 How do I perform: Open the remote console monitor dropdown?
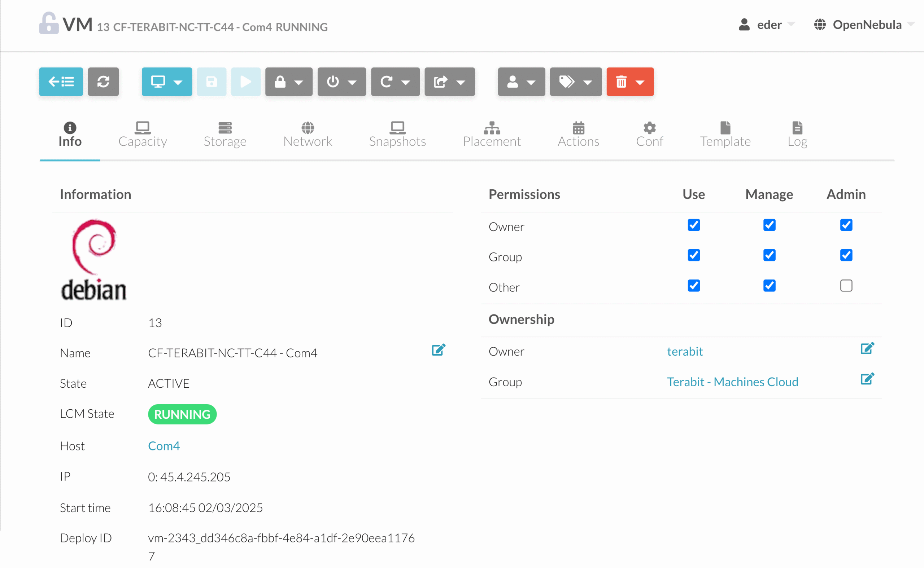pos(166,82)
